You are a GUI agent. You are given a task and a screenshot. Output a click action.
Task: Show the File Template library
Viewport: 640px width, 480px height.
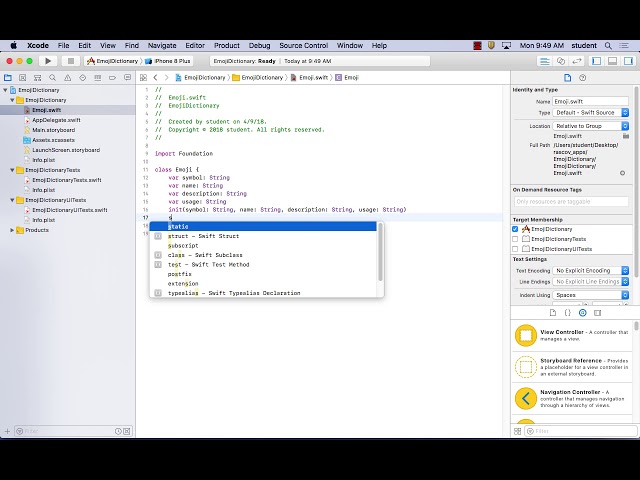coord(553,313)
